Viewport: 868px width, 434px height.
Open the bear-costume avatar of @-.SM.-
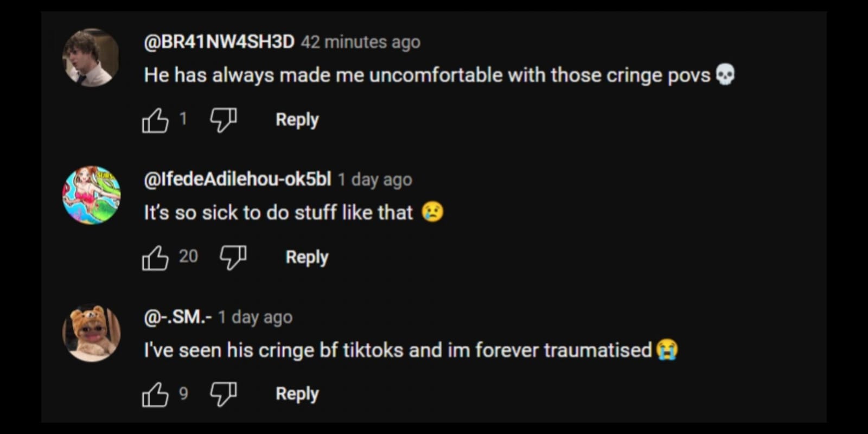91,333
